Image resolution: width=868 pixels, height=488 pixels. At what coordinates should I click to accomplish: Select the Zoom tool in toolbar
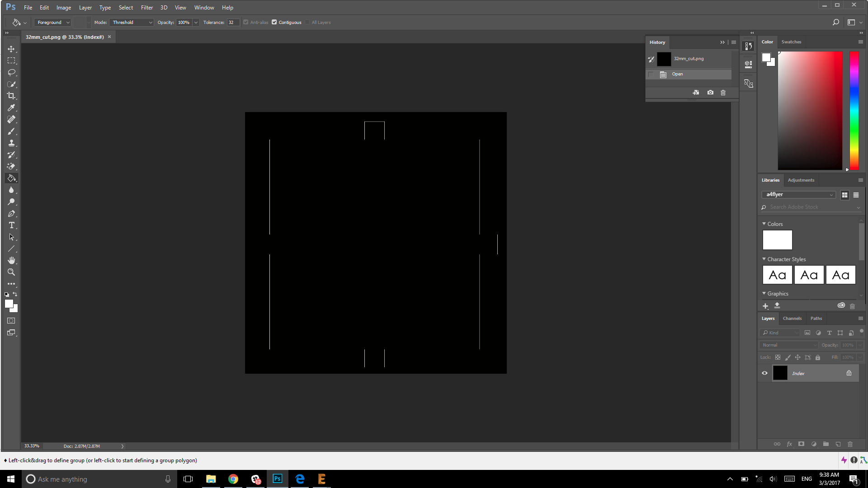(x=11, y=272)
